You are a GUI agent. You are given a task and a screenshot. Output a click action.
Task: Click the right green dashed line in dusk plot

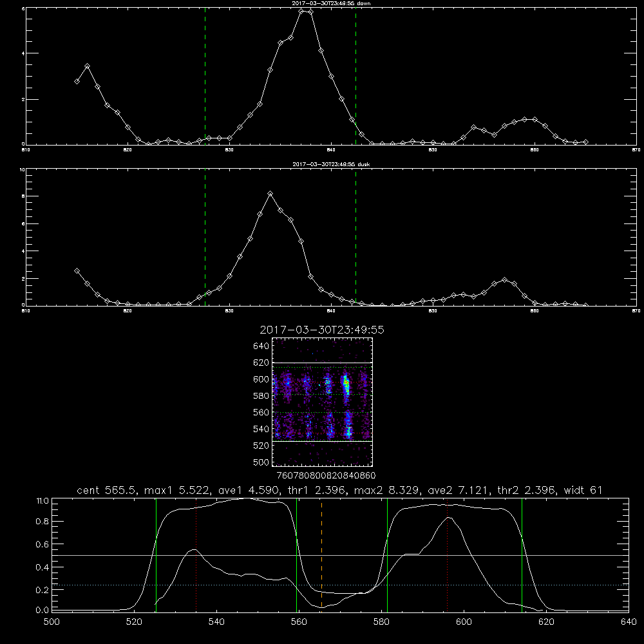coord(355,237)
